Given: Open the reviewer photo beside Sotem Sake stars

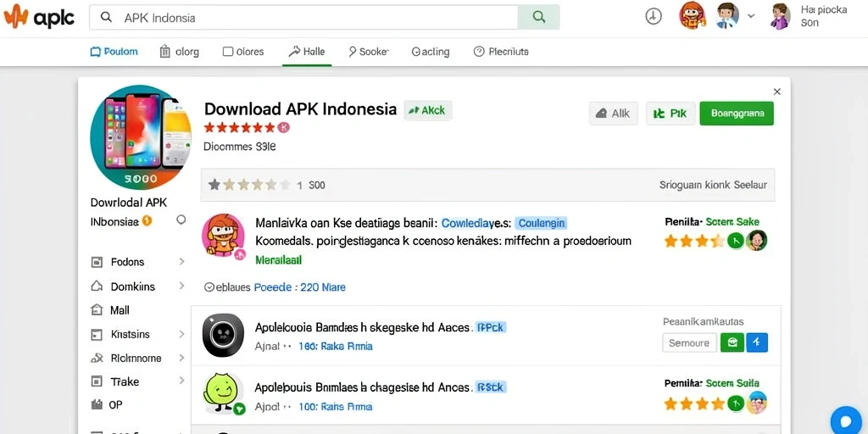Looking at the screenshot, I should click(x=756, y=241).
